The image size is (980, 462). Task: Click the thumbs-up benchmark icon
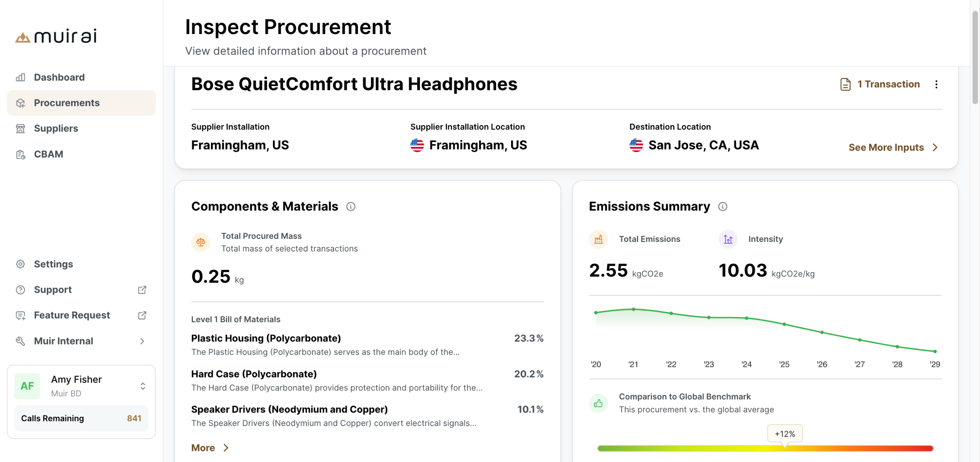598,403
